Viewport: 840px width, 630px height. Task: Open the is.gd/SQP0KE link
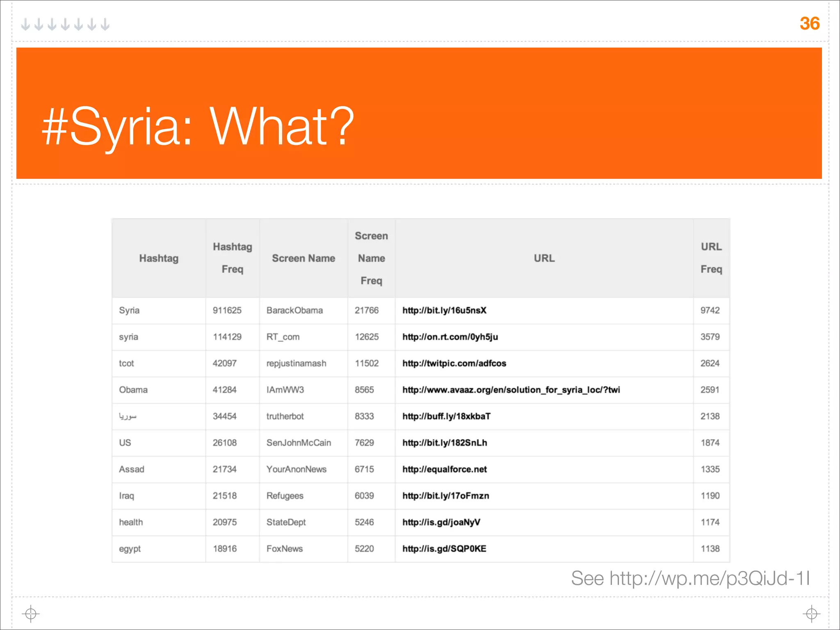[444, 549]
